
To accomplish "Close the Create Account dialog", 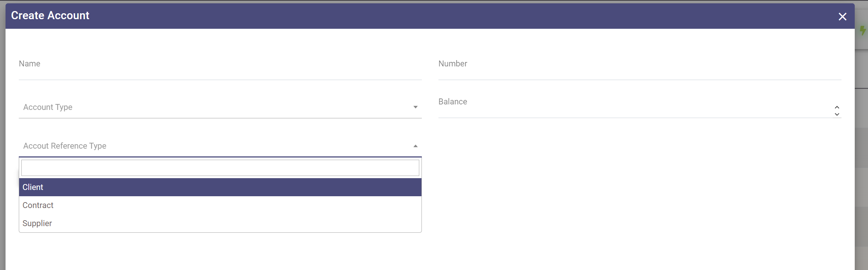I will (842, 17).
